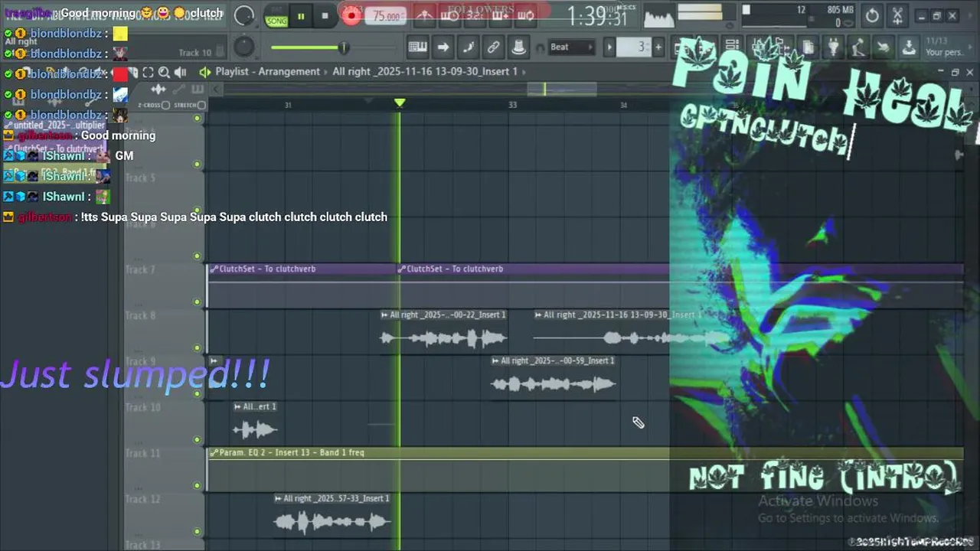
Task: Toggle the metronome icon
Action: pos(426,16)
